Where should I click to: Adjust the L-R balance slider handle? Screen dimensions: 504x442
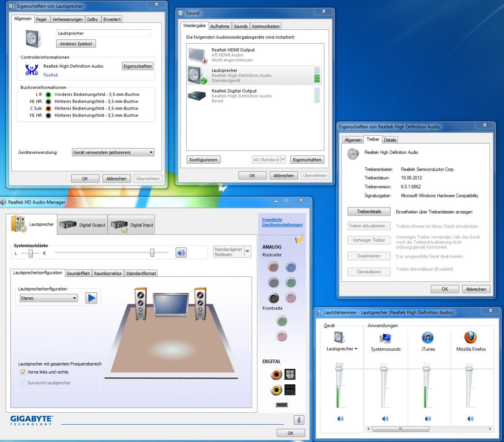[31, 254]
